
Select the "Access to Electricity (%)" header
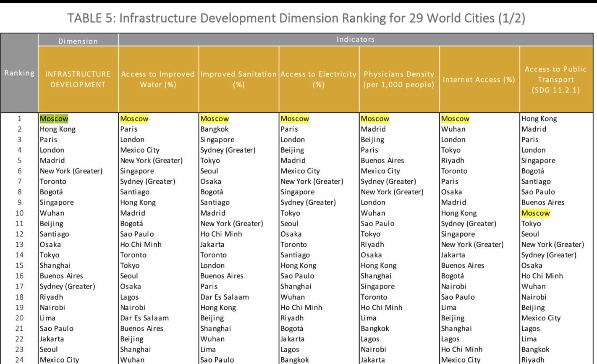click(318, 79)
